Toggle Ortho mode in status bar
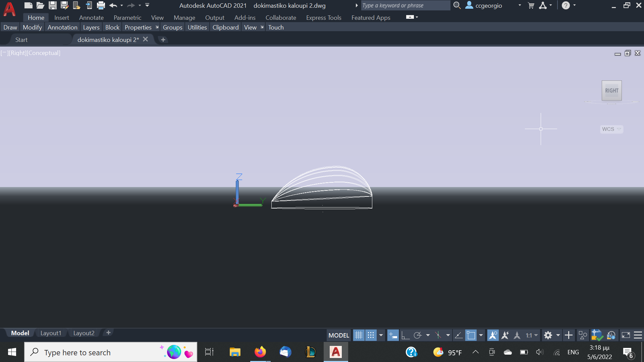Viewport: 644px width, 362px height. click(405, 335)
